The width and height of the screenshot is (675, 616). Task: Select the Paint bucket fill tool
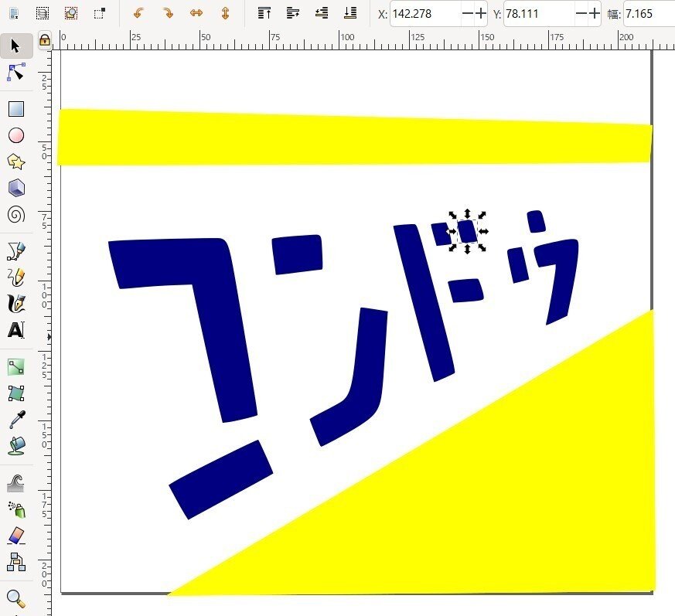pos(16,446)
